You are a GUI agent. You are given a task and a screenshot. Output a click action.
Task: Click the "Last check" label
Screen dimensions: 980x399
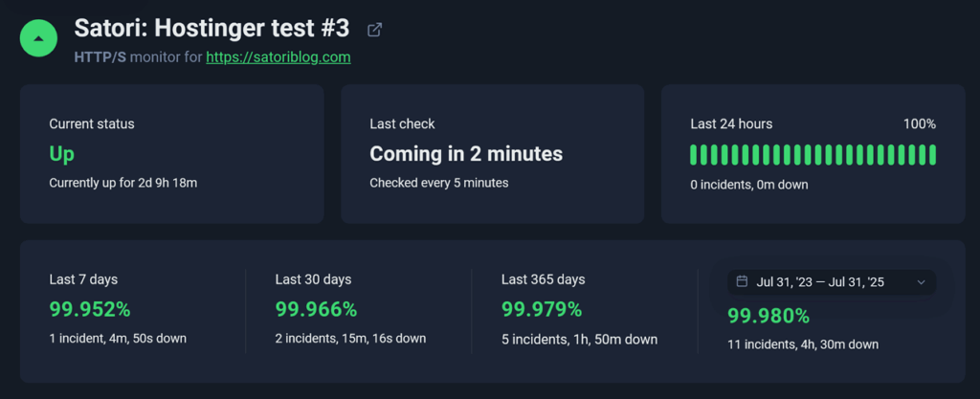(402, 124)
